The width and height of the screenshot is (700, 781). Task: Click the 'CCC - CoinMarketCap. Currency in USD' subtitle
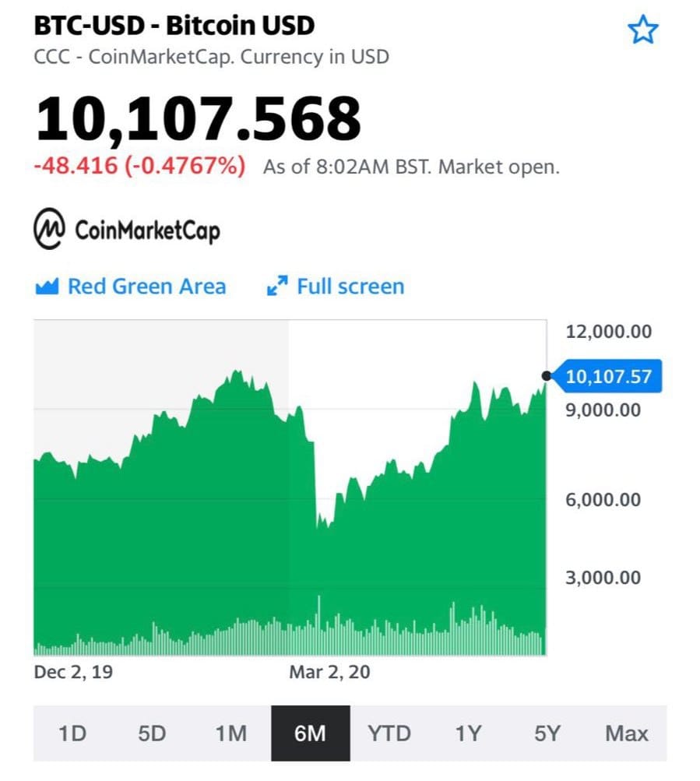(x=211, y=57)
